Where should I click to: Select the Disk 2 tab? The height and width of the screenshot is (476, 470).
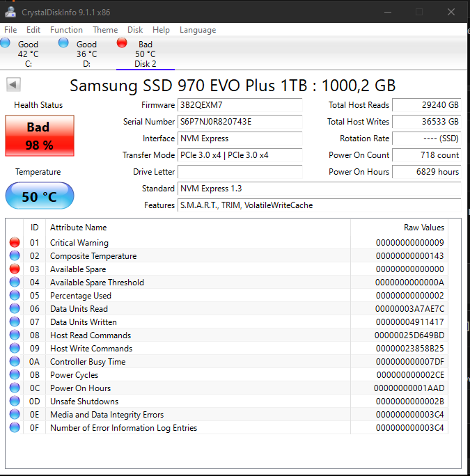point(146,54)
